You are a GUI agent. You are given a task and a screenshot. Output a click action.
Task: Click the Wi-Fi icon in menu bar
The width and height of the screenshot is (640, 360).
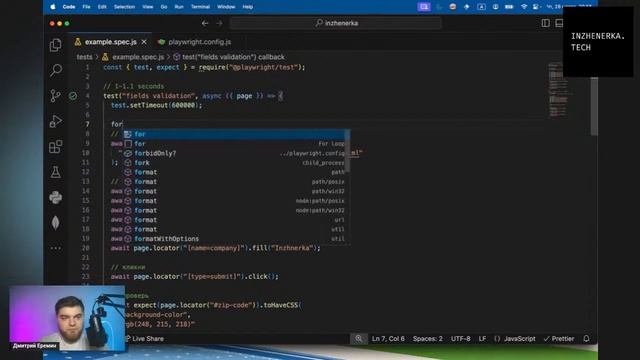tap(524, 7)
